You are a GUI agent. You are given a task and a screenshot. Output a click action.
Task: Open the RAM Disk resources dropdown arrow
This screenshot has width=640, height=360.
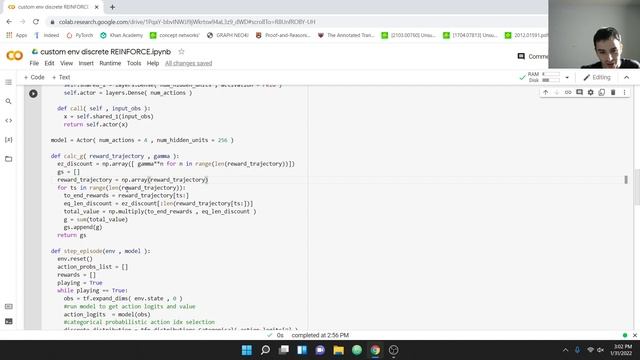567,78
